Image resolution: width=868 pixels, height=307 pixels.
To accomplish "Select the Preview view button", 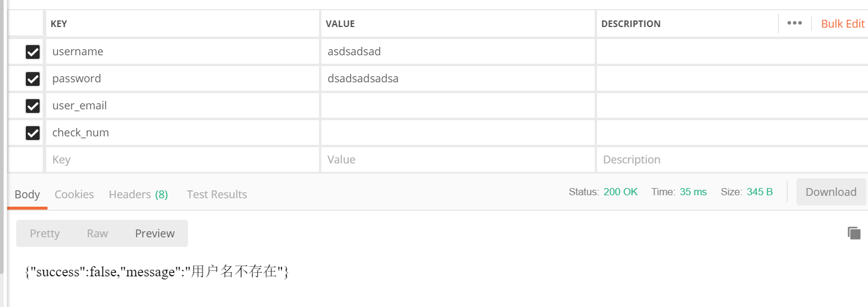I will coord(154,233).
